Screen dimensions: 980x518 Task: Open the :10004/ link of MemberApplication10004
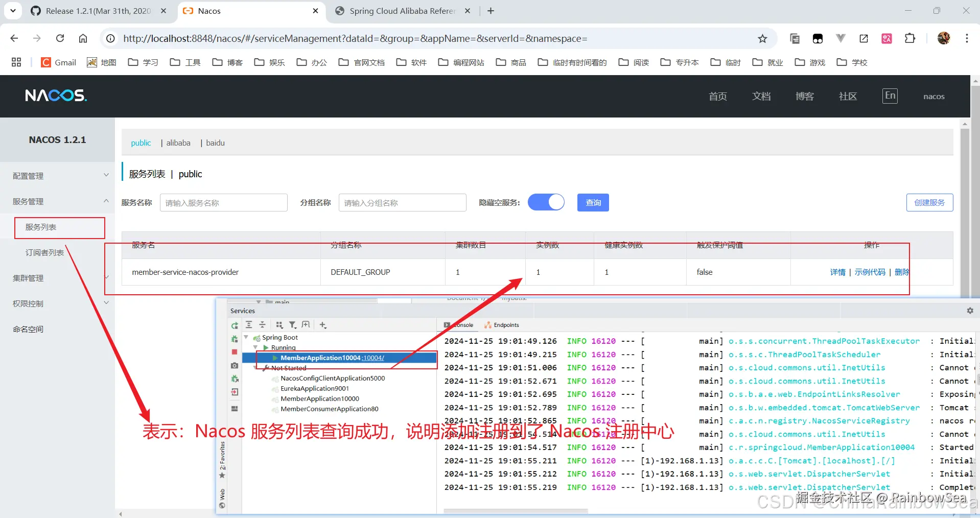[x=373, y=358]
